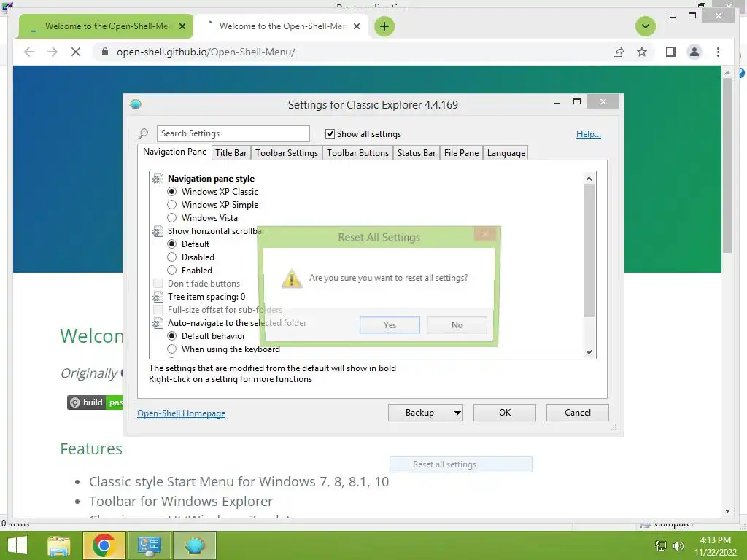Open Chrome side panel icon
The height and width of the screenshot is (560, 747).
[671, 52]
